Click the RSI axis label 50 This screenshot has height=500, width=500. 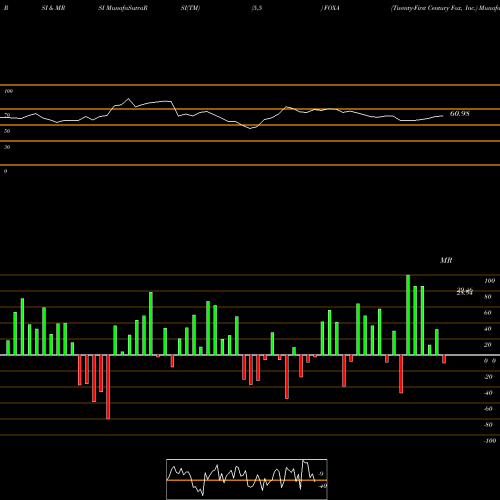pyautogui.click(x=7, y=131)
